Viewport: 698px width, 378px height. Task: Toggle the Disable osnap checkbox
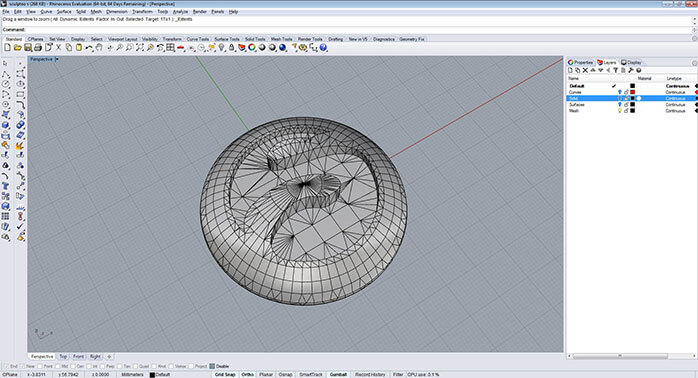(212, 366)
